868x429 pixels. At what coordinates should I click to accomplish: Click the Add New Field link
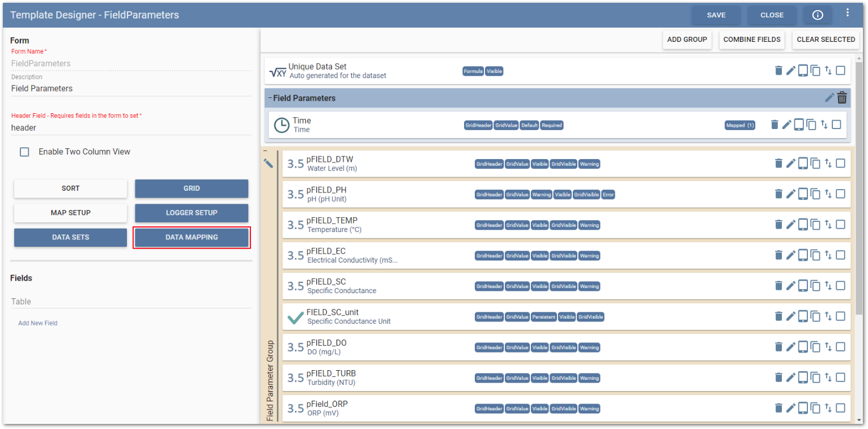[38, 323]
